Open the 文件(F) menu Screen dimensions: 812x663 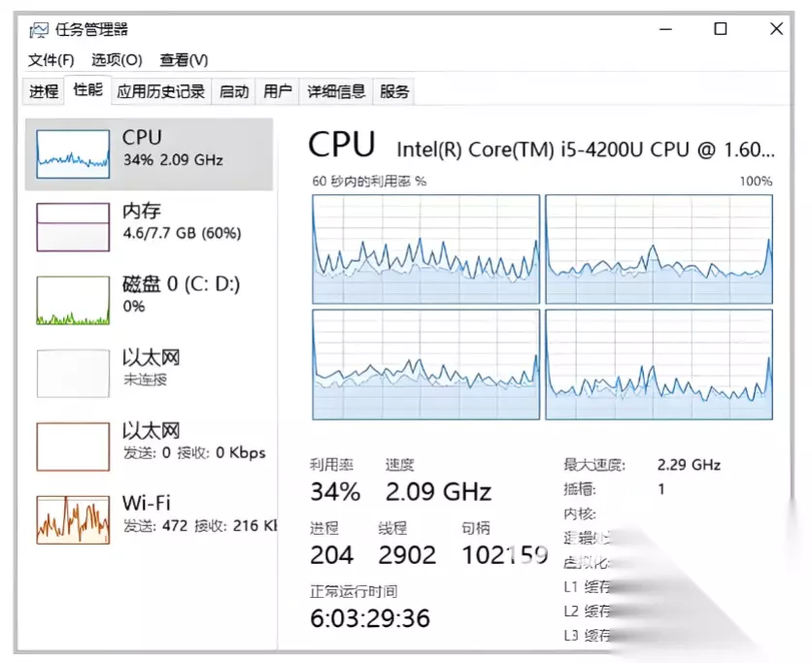(51, 60)
